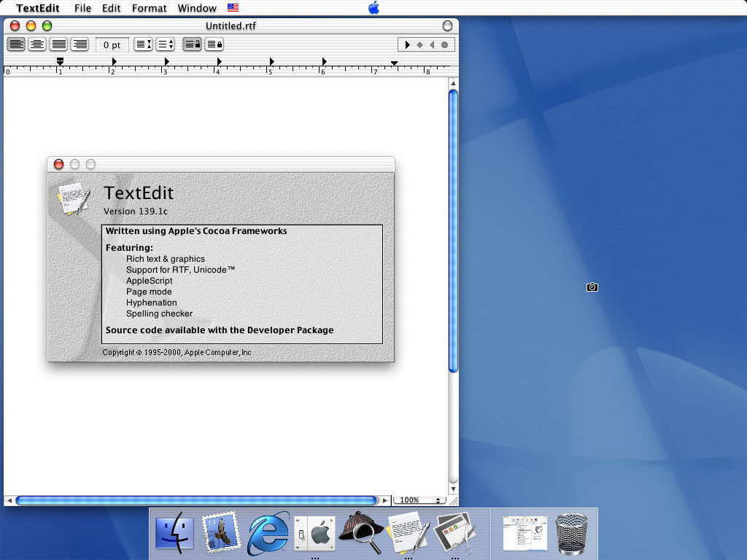The height and width of the screenshot is (560, 747).
Task: Click the tab stop at 6 inches on ruler
Action: tap(324, 61)
